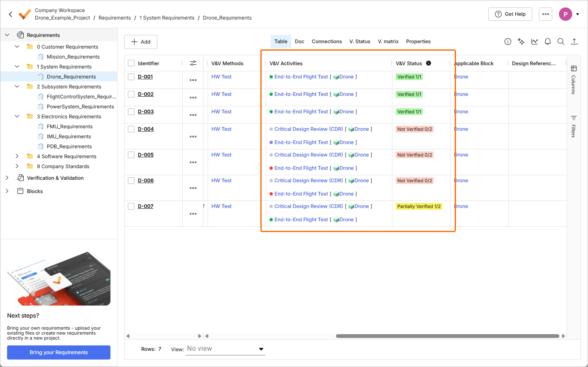Click the horizontal table scrollbar thumb
The height and width of the screenshot is (367, 588).
click(x=448, y=336)
